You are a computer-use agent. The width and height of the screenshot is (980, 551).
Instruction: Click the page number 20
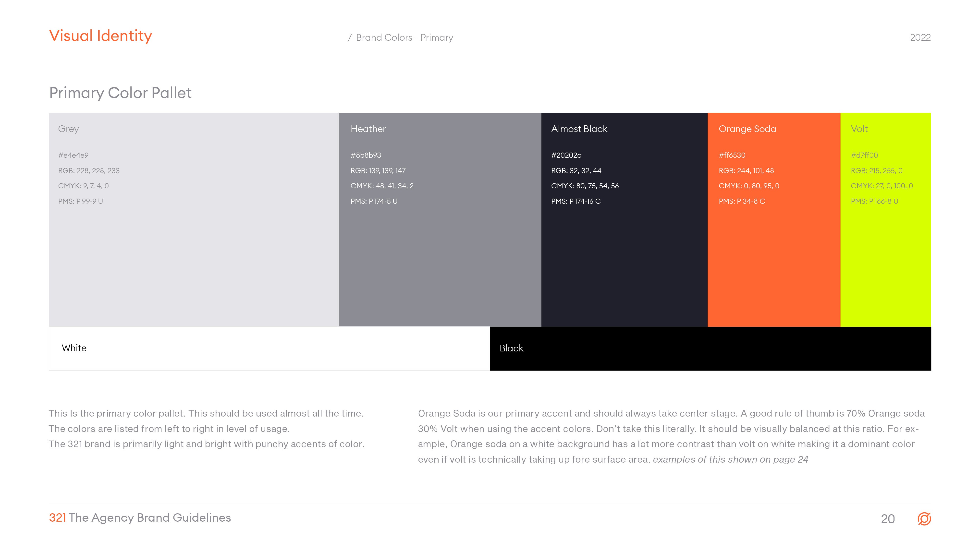[x=888, y=519]
